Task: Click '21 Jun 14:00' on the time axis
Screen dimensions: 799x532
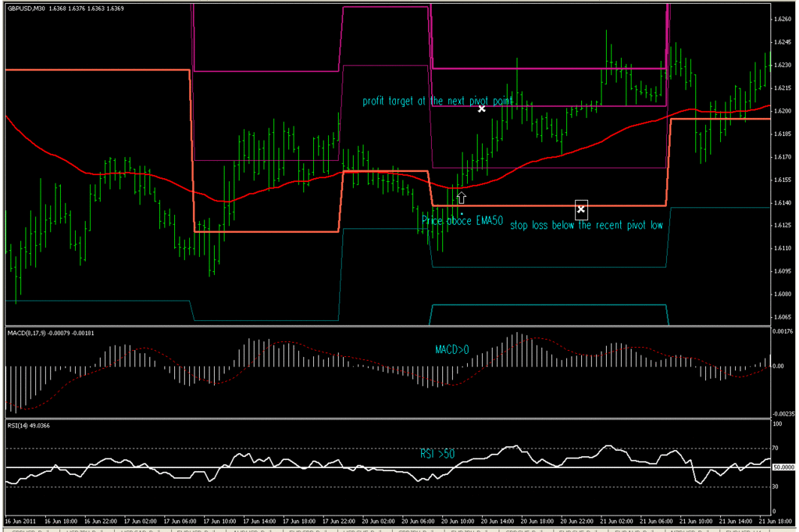Action: point(737,521)
